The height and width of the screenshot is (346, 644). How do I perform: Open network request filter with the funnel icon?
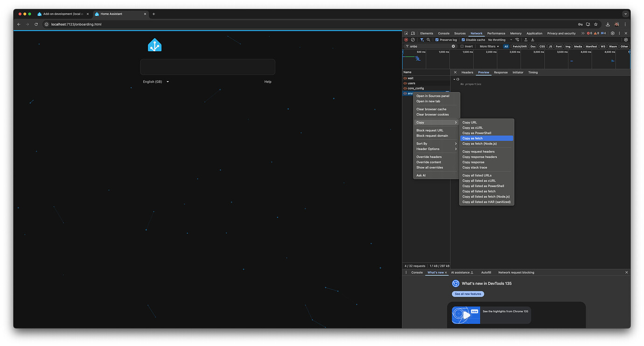[x=422, y=40]
